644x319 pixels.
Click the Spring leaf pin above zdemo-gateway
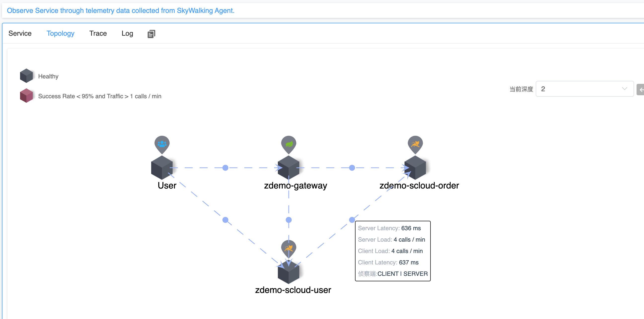(288, 144)
